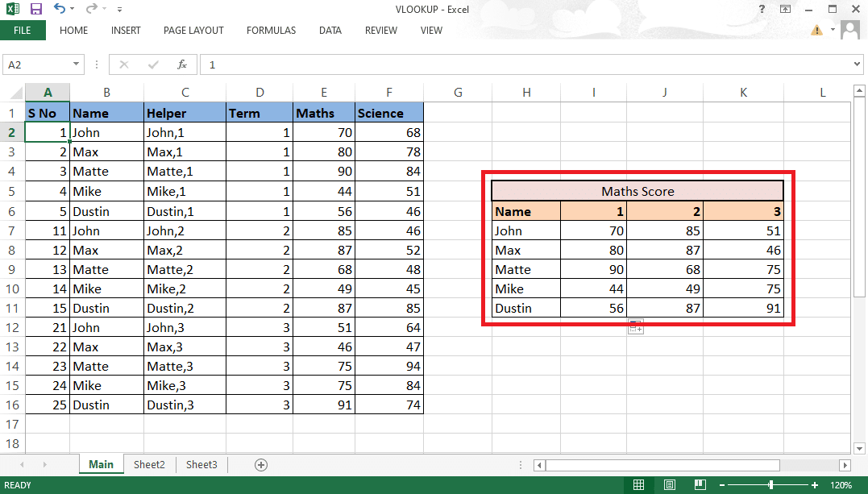Screen dimensions: 868x494
Task: Open Ribbon Display Options icon
Action: point(785,9)
